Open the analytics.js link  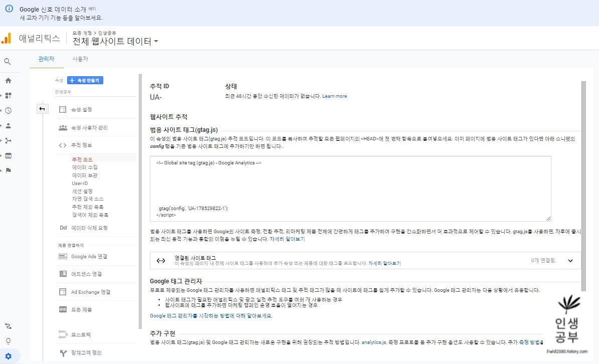tap(374, 342)
